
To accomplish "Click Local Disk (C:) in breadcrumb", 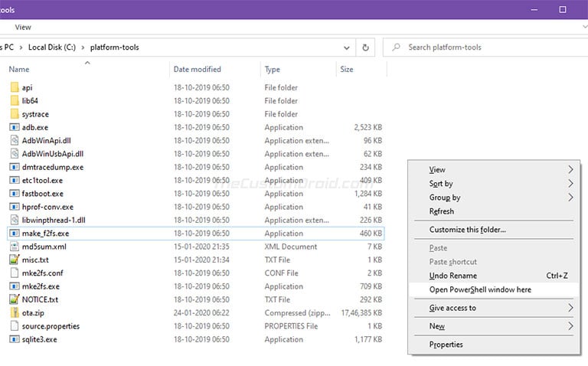I will coord(52,47).
